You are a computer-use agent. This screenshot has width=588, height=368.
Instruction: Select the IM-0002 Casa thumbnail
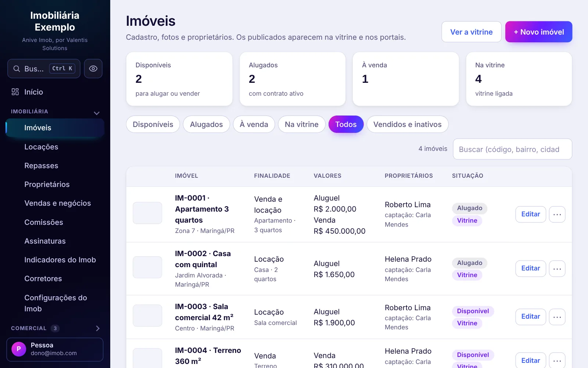pyautogui.click(x=147, y=267)
